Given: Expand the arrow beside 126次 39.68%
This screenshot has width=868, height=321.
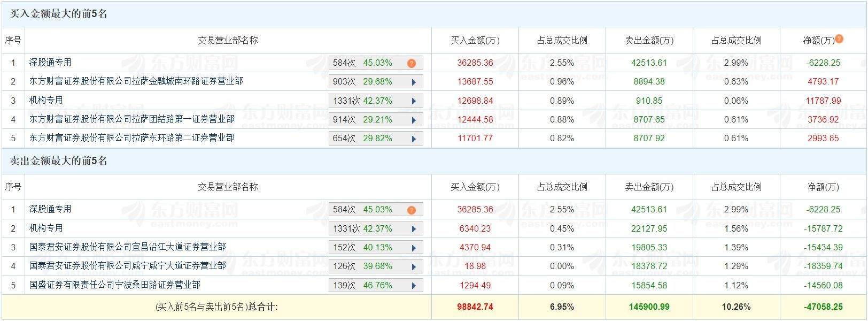Looking at the screenshot, I should pyautogui.click(x=414, y=266).
